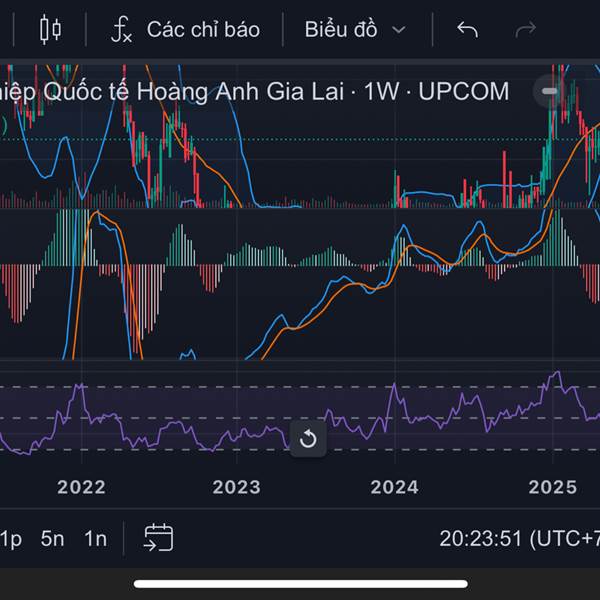Select the '1p' time range
The width and height of the screenshot is (600, 600).
tap(11, 538)
